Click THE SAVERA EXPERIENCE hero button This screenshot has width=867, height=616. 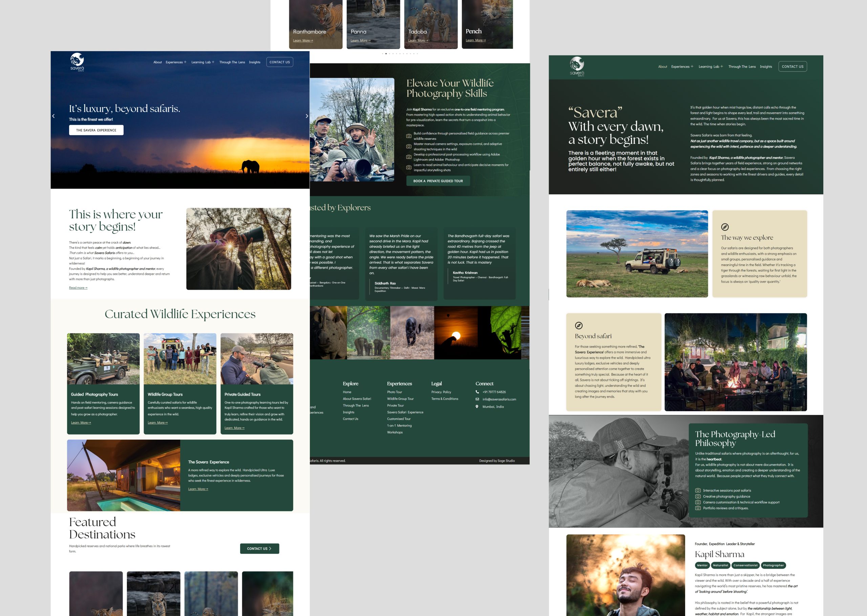(x=97, y=130)
